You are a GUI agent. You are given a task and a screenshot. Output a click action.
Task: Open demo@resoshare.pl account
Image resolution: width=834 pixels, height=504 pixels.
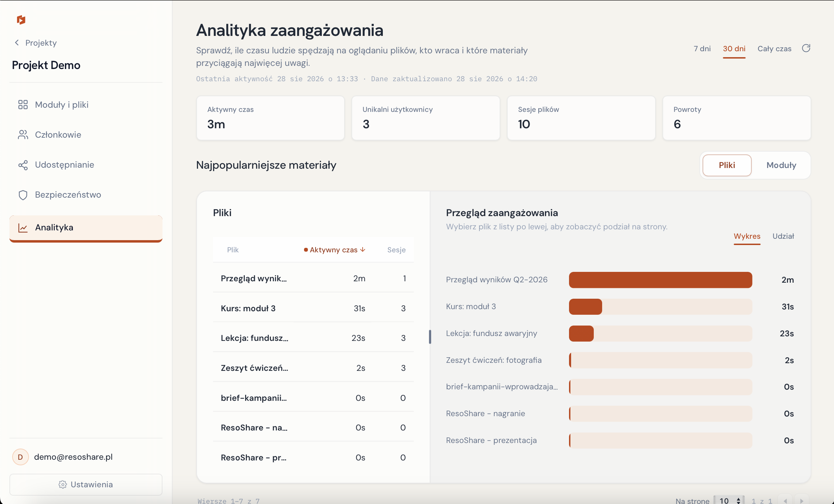click(x=73, y=457)
